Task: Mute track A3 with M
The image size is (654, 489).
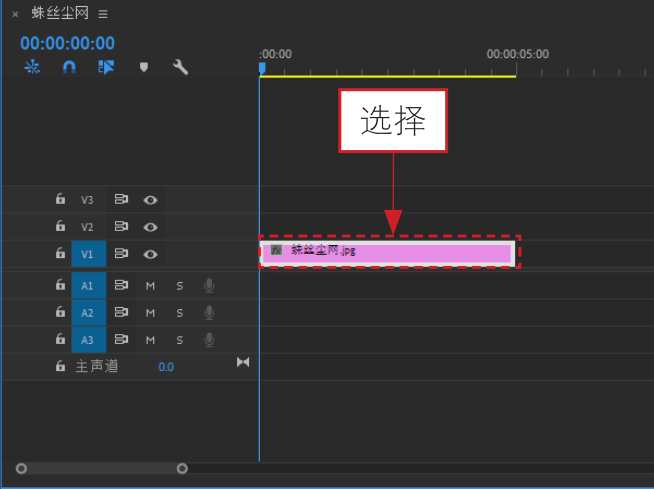Action: (150, 340)
